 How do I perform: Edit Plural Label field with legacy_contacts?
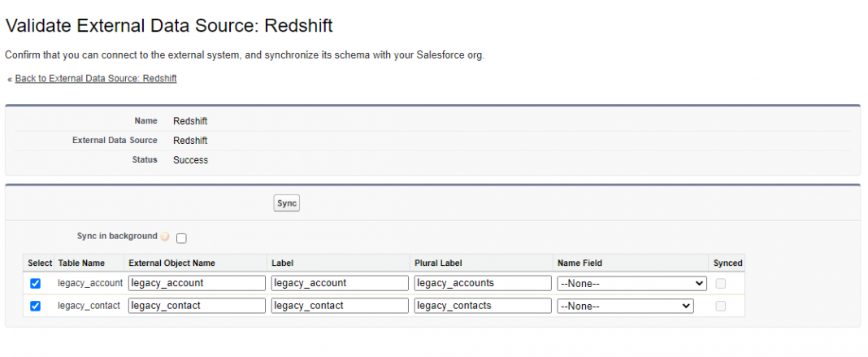pyautogui.click(x=483, y=306)
